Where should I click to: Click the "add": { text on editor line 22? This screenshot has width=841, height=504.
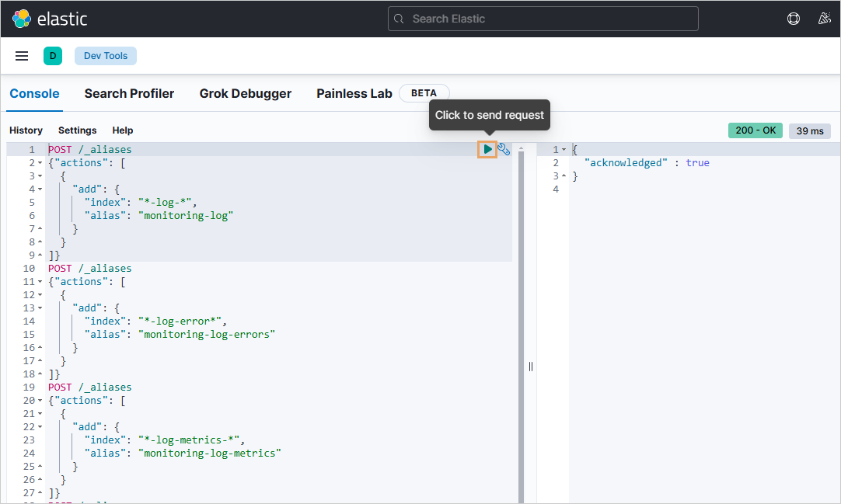[x=96, y=427]
